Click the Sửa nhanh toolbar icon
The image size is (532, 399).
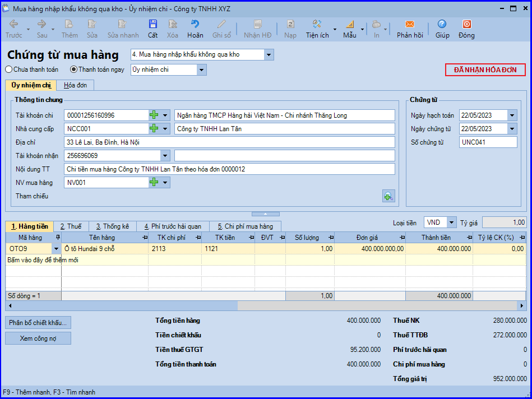point(122,24)
